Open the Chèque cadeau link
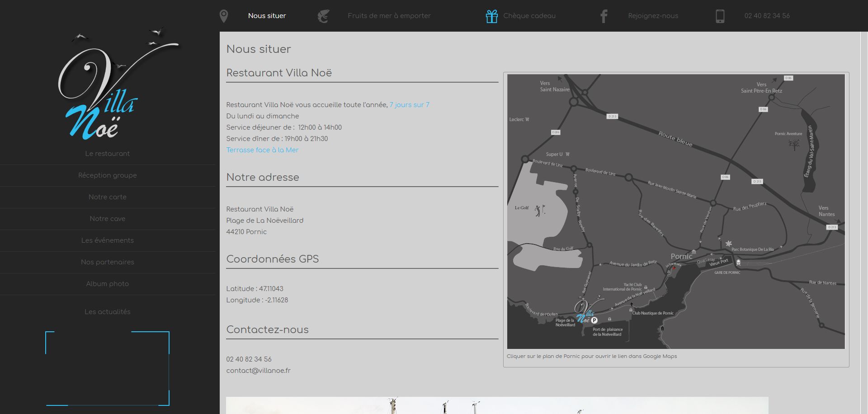 pos(529,16)
